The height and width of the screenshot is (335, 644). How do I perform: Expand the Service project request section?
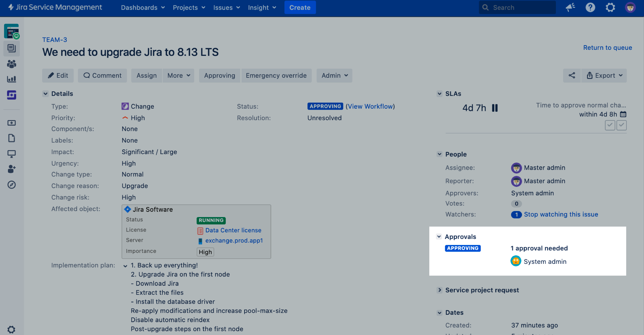pos(439,290)
